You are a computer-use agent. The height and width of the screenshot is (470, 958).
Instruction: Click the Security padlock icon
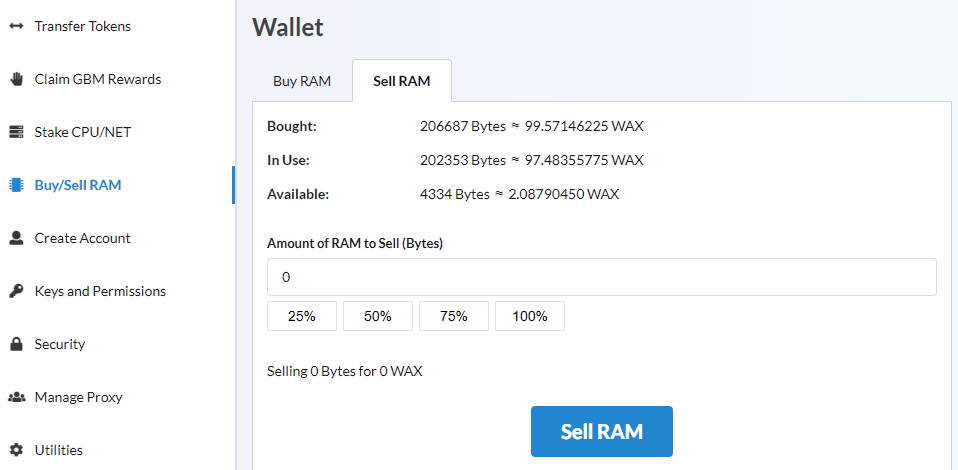coord(16,344)
